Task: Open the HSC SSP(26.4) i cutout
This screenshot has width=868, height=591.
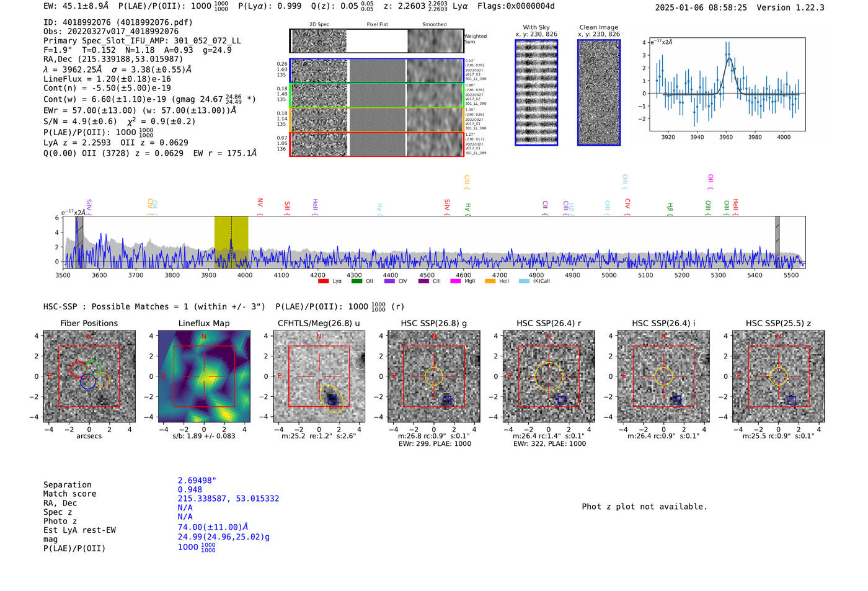Action: pyautogui.click(x=663, y=376)
